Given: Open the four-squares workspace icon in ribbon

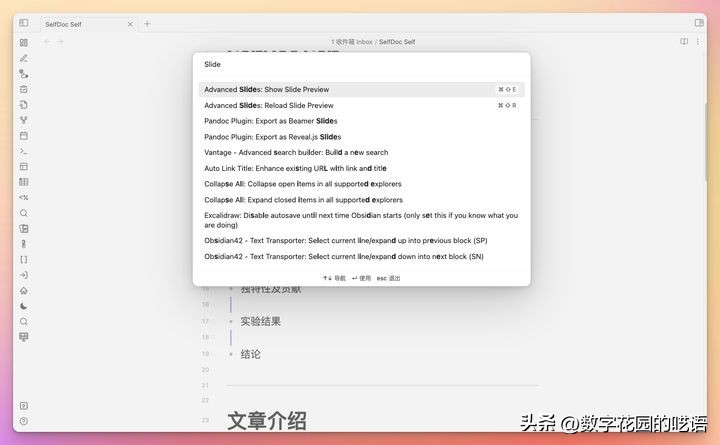Looking at the screenshot, I should [x=24, y=42].
